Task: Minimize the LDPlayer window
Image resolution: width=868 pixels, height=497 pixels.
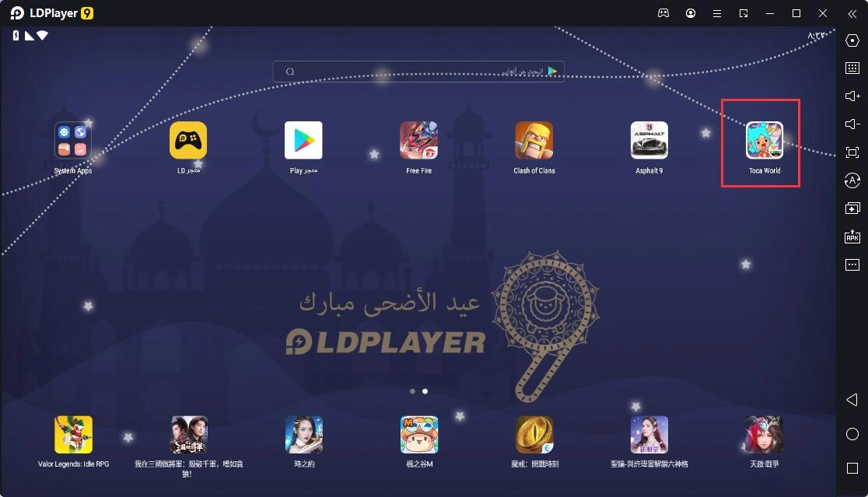Action: [770, 13]
